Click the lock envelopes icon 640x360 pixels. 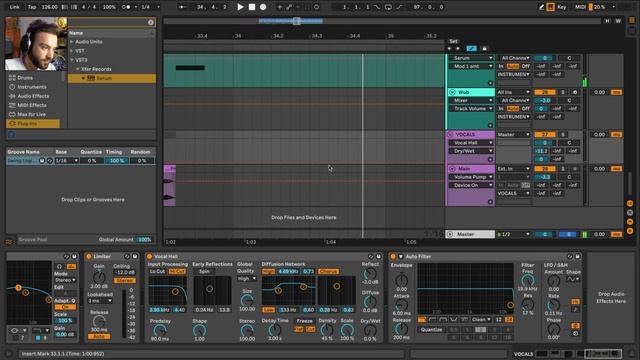click(x=484, y=49)
